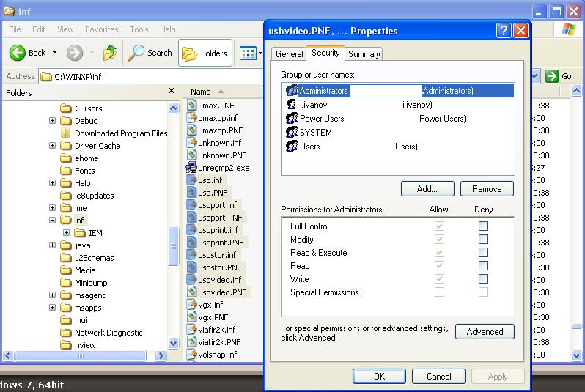
Task: Check Deny for Write permission
Action: pos(483,279)
